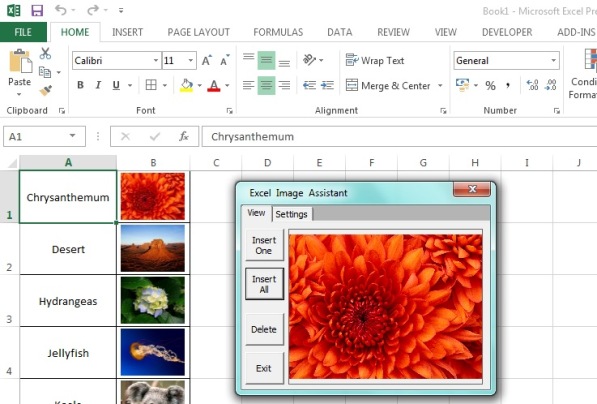Viewport: 597px width, 404px height.
Task: Copy selection with the Copy icon
Action: [x=45, y=72]
